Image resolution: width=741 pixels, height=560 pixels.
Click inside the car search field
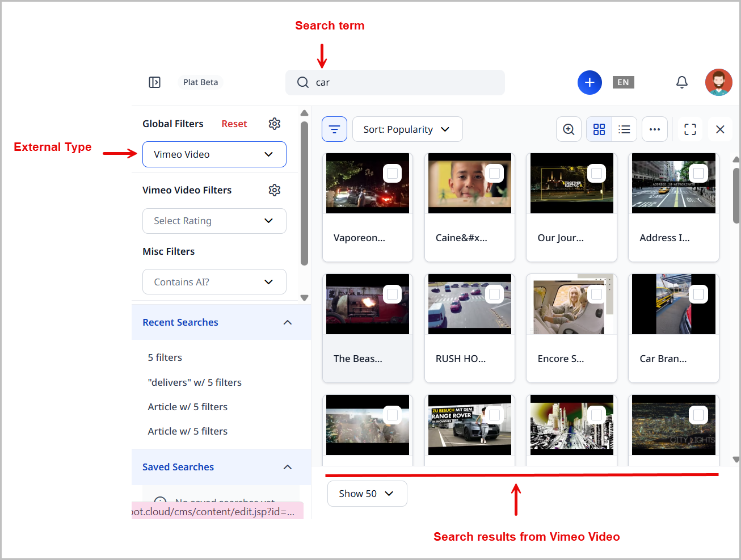(x=395, y=82)
